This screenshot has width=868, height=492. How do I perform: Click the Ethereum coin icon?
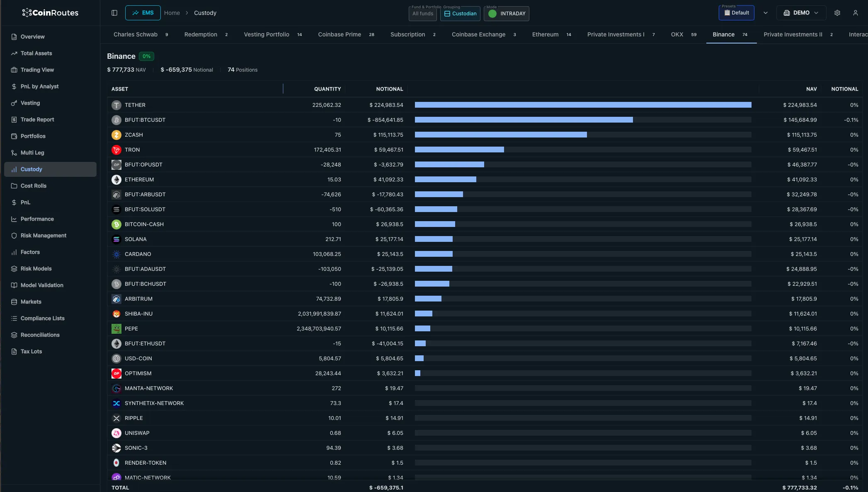pos(116,180)
